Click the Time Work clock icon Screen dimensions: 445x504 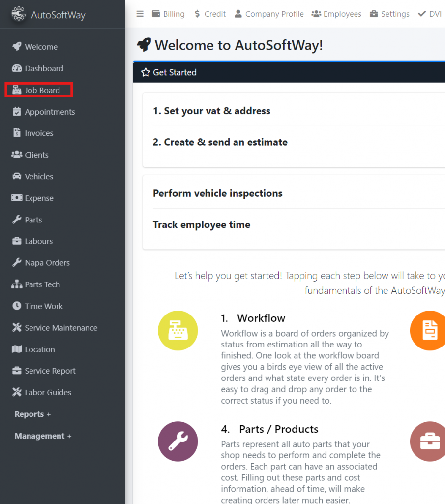point(17,306)
